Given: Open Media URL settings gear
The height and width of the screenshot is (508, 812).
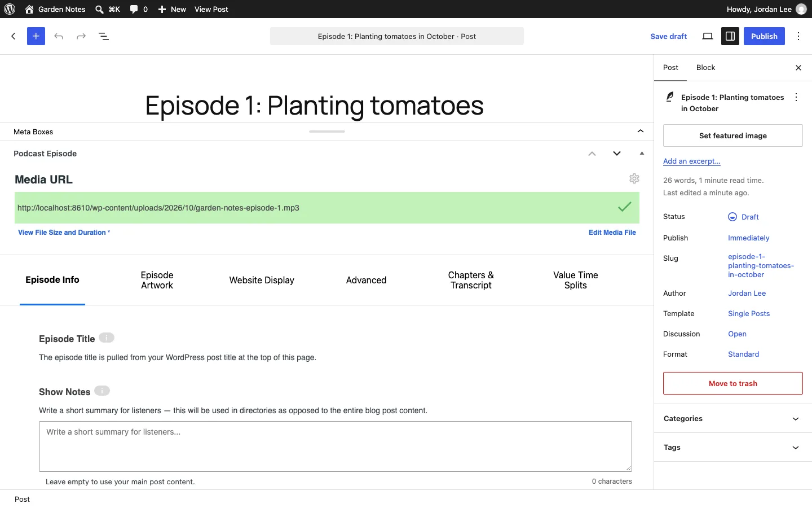Looking at the screenshot, I should click(x=634, y=178).
